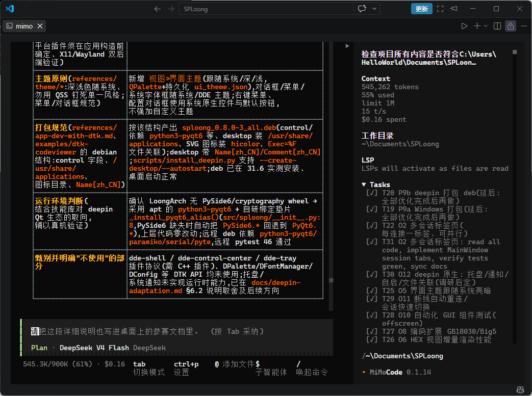The width and height of the screenshot is (532, 396).
Task: Click sploong_0.8.0-3_all.deb file reference
Action: point(229,127)
